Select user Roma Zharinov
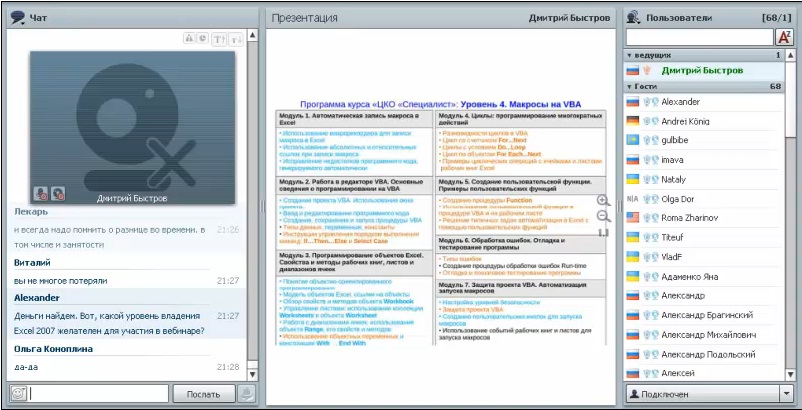Screen dimensions: 802x410 704,218
